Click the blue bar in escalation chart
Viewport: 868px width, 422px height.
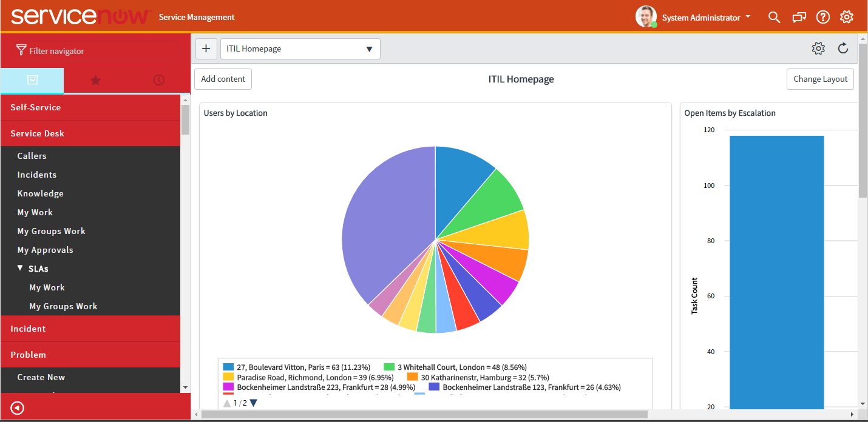(776, 272)
